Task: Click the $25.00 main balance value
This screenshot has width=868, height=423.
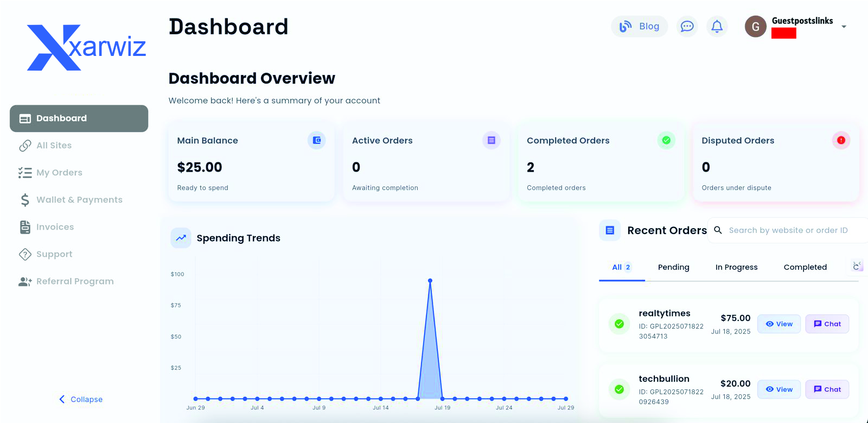Action: coord(200,167)
